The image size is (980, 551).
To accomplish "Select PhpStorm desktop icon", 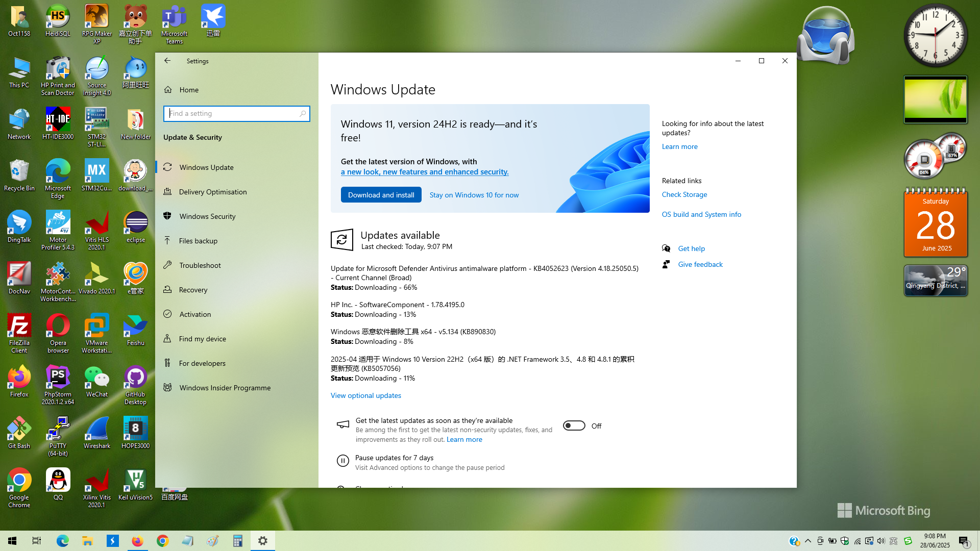I will tap(58, 385).
